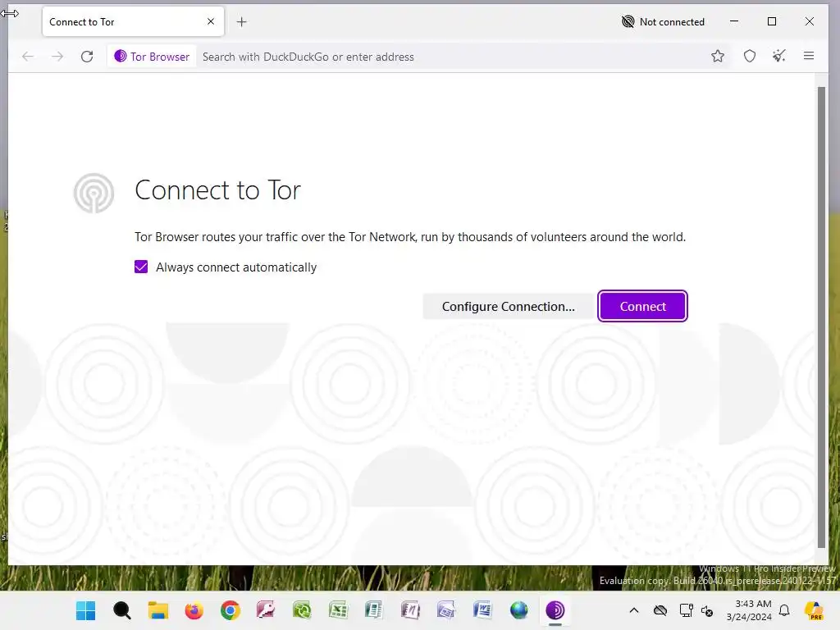Open Microsoft Access from the taskbar
840x630 pixels.
click(x=266, y=610)
